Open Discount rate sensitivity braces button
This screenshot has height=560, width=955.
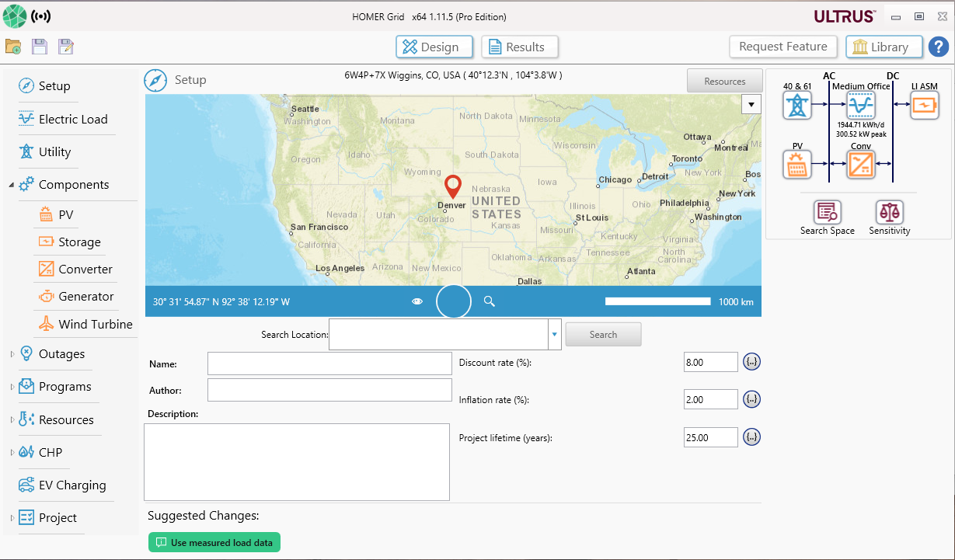pos(751,362)
